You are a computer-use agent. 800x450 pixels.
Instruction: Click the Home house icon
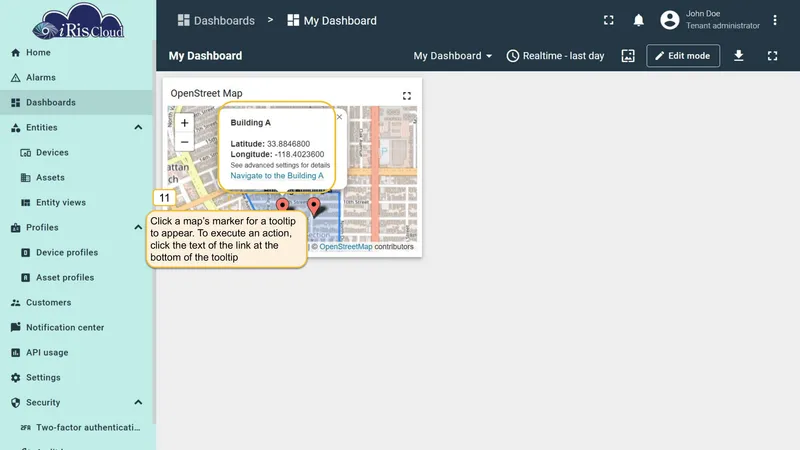[x=16, y=53]
